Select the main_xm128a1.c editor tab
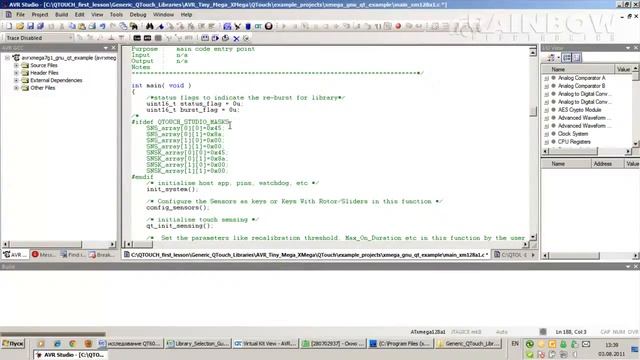The width and height of the screenshot is (640, 360). (x=306, y=255)
